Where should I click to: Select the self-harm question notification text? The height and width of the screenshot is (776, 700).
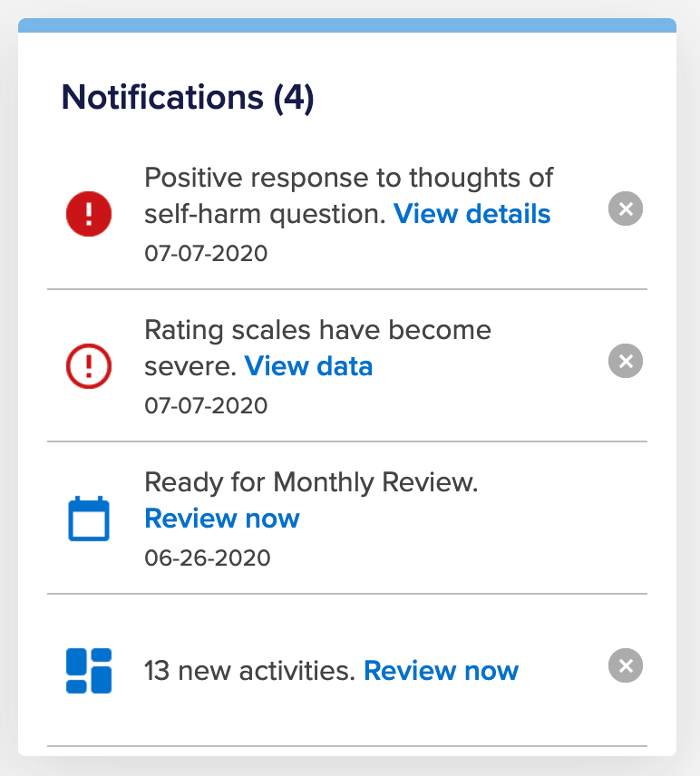pyautogui.click(x=348, y=196)
